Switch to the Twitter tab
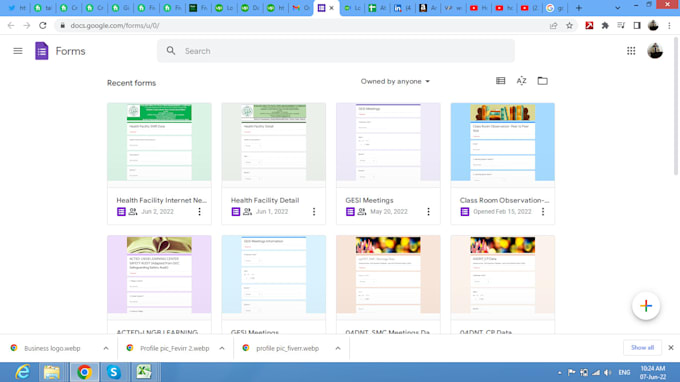Screen dimensions: 680x382 coord(16,8)
